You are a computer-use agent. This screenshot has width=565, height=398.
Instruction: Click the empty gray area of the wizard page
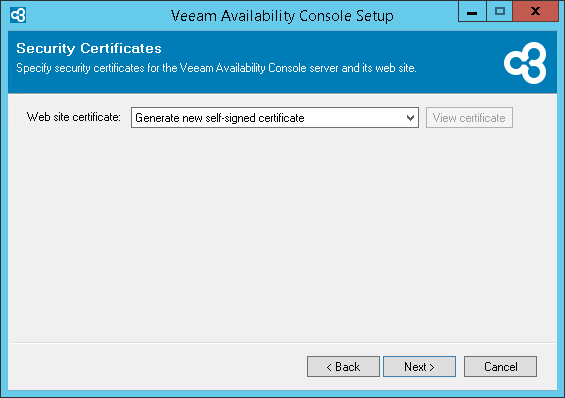click(x=282, y=234)
